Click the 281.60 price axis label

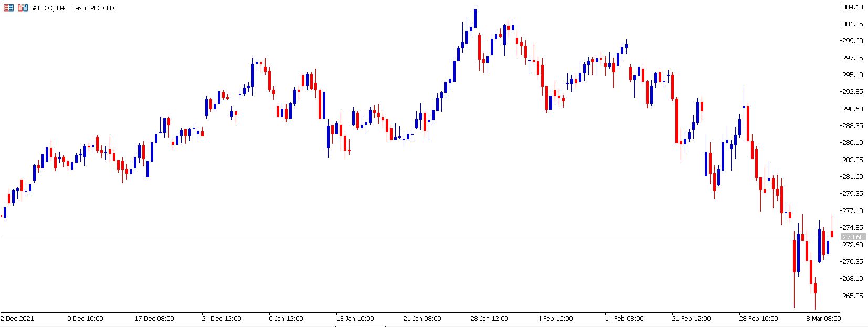coord(853,177)
